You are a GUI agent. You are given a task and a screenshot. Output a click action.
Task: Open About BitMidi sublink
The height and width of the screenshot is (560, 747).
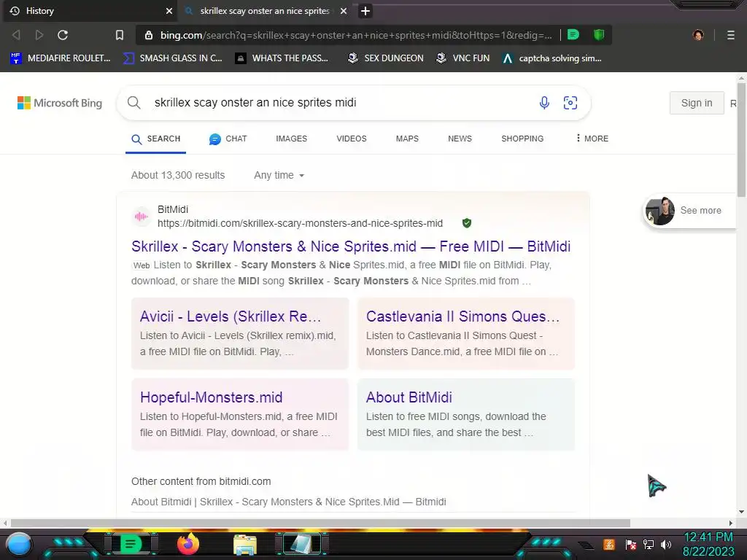point(409,397)
